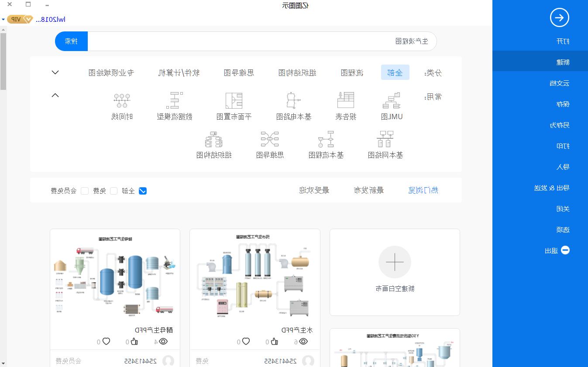Click the 生产流程图 search input field
588x367 pixels.
pos(262,41)
